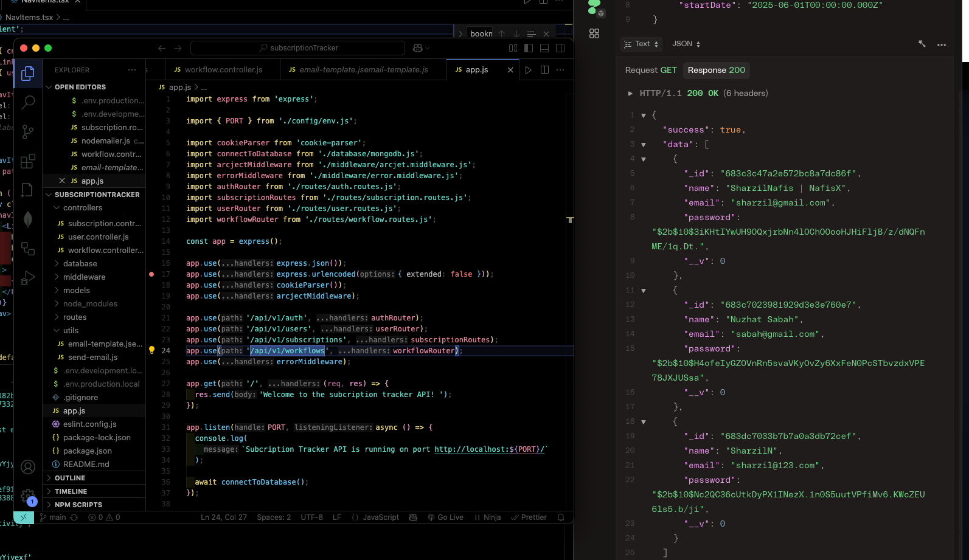Expand the models folder
This screenshot has width=969, height=560.
pyautogui.click(x=94, y=291)
